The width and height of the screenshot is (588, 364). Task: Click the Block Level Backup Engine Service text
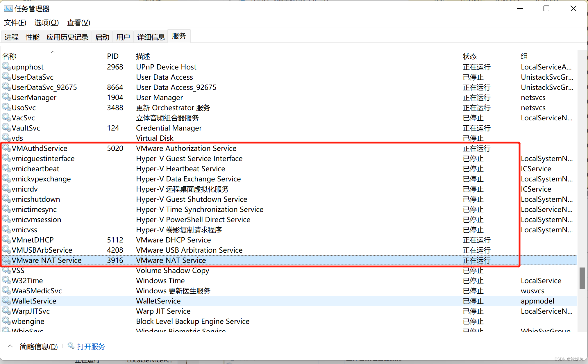pos(193,321)
